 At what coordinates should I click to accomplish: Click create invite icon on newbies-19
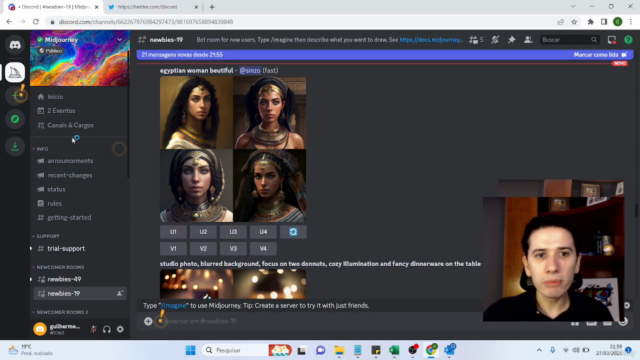[x=120, y=293]
